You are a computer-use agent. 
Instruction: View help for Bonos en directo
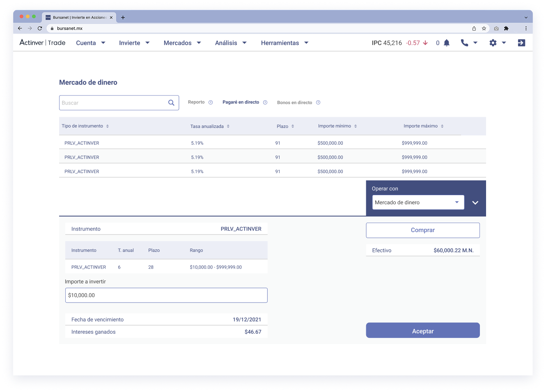(x=318, y=103)
